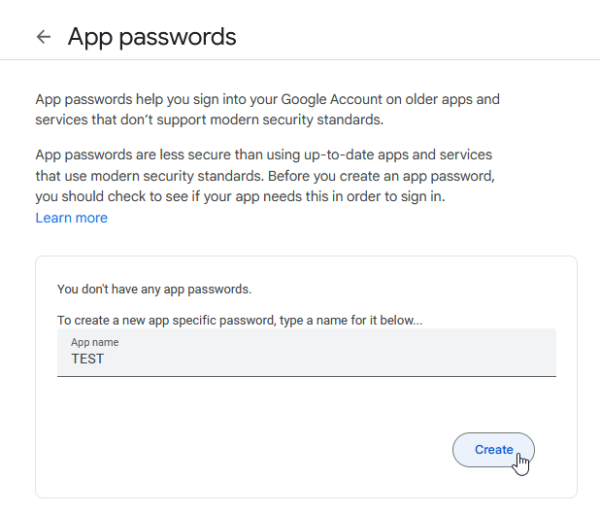
Task: Click the 'modern security standards' text in the first paragraph
Action: click(x=301, y=119)
